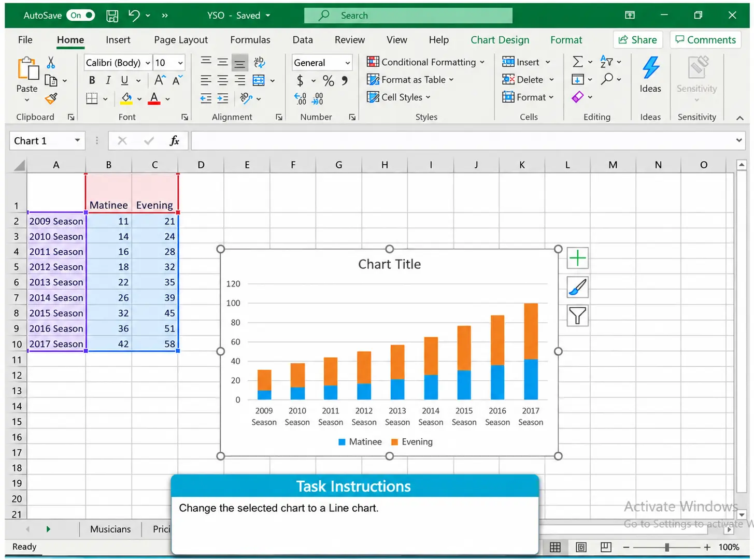Click the Increase Font Size icon
This screenshot has height=560, width=754.
160,80
